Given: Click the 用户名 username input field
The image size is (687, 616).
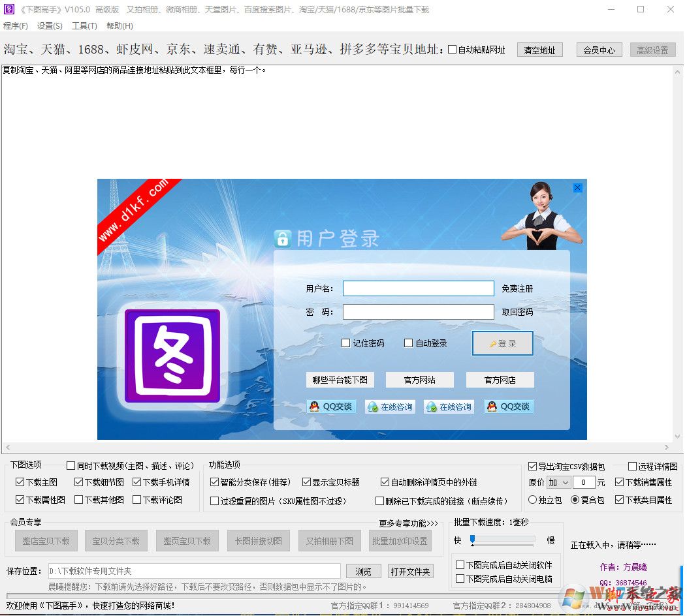Looking at the screenshot, I should [419, 288].
